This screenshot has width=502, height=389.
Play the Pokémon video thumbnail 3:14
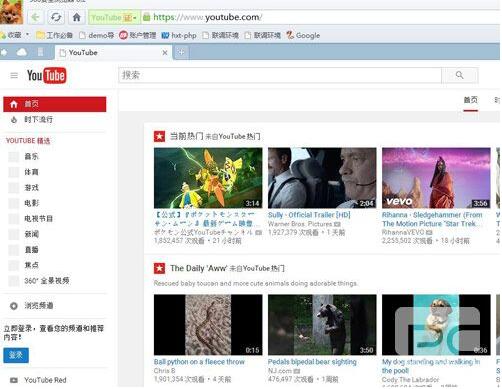[208, 178]
